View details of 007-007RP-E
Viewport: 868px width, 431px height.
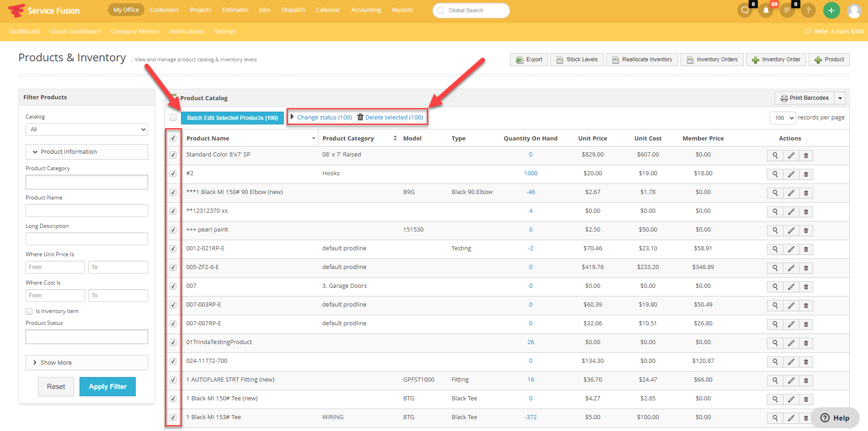[x=775, y=324]
